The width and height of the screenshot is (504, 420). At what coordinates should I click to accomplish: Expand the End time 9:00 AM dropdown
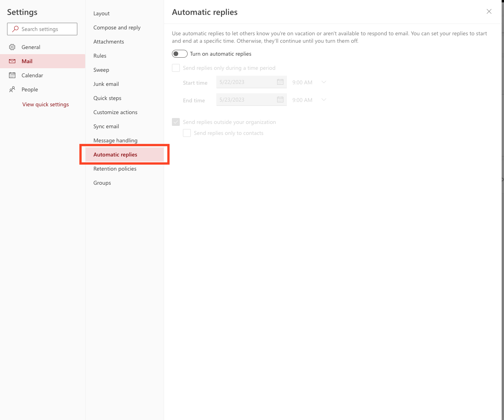click(x=323, y=100)
